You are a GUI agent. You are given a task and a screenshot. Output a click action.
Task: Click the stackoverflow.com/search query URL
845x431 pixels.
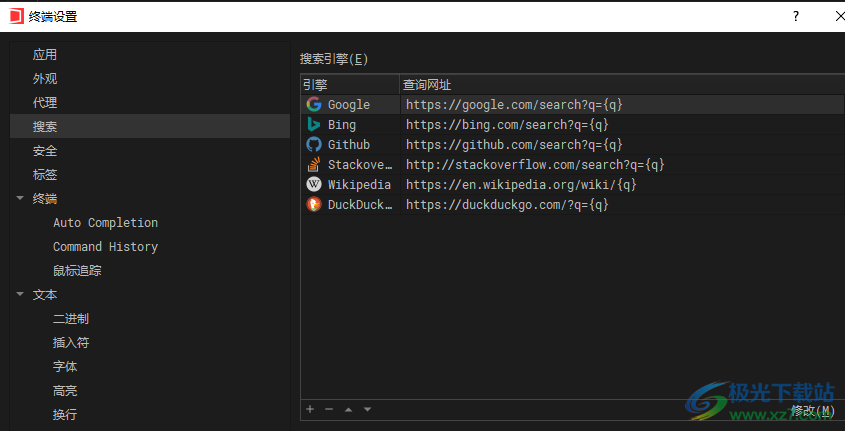coord(535,164)
